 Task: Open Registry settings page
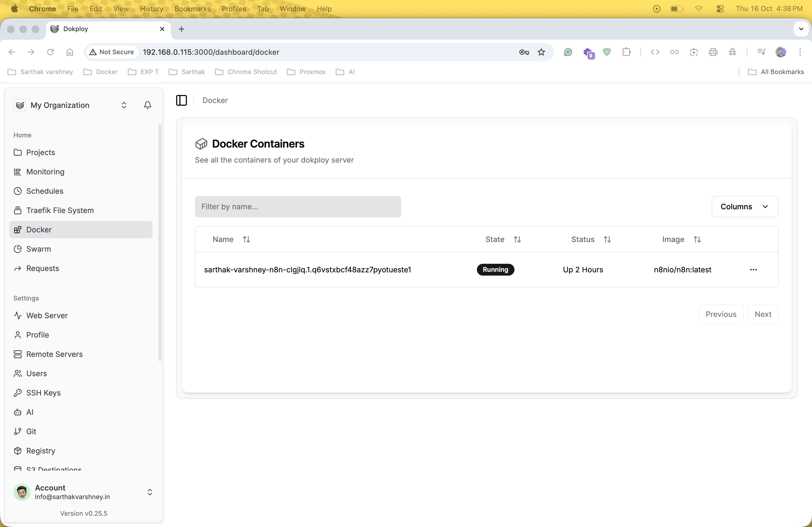41,451
